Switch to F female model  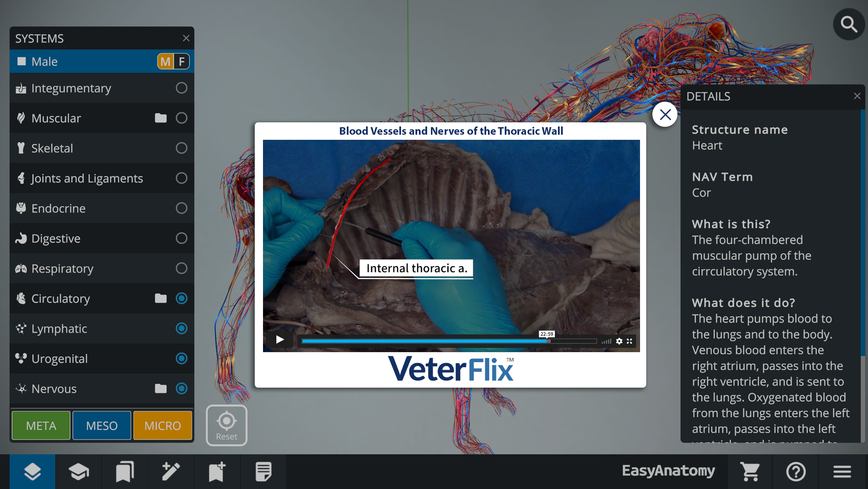182,62
